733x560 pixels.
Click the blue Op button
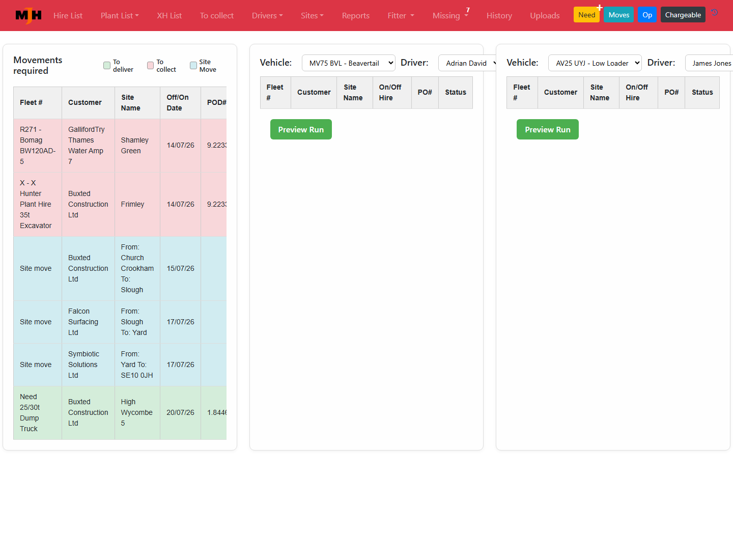[x=647, y=15]
